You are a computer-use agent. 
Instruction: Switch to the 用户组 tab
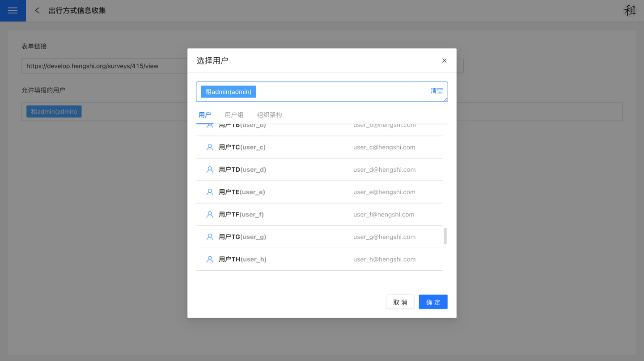[234, 115]
